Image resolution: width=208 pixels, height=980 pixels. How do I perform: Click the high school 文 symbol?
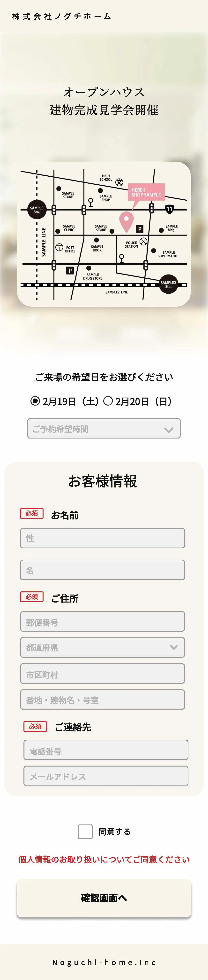click(x=119, y=182)
